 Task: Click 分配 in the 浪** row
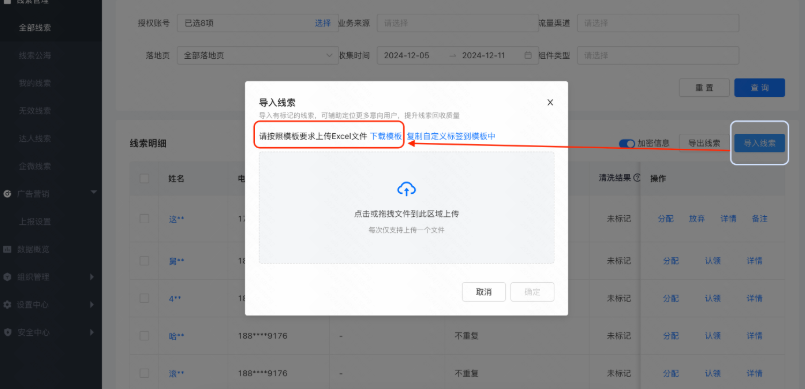point(670,373)
